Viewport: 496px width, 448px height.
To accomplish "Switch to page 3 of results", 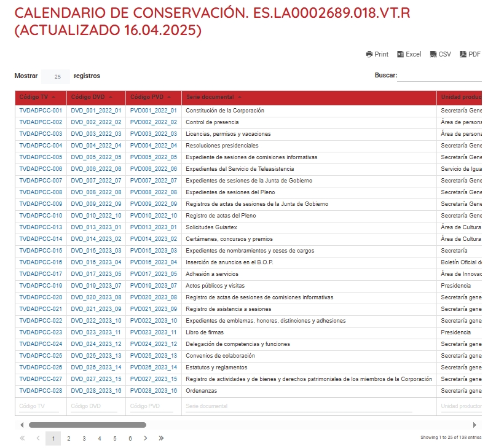I will pyautogui.click(x=84, y=438).
